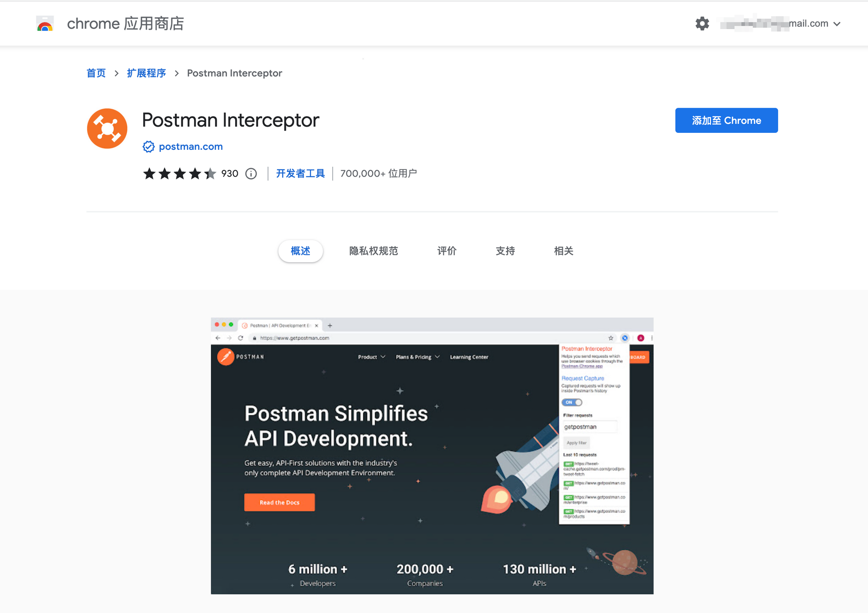Click the half-filled fifth rating star
868x613 pixels.
(211, 173)
